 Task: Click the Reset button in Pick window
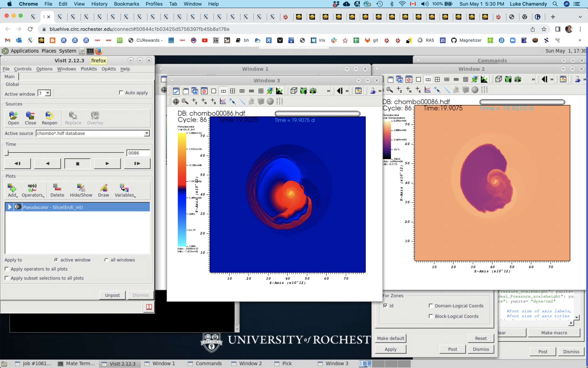(481, 338)
